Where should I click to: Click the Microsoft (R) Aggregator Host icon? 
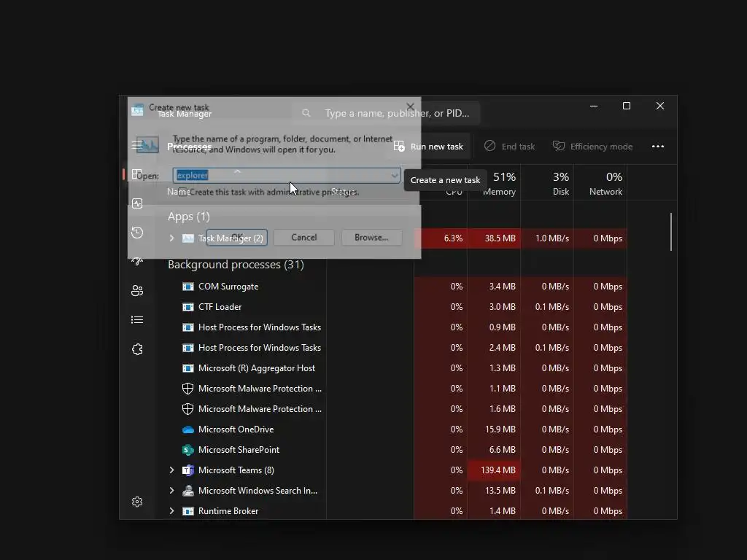(188, 368)
